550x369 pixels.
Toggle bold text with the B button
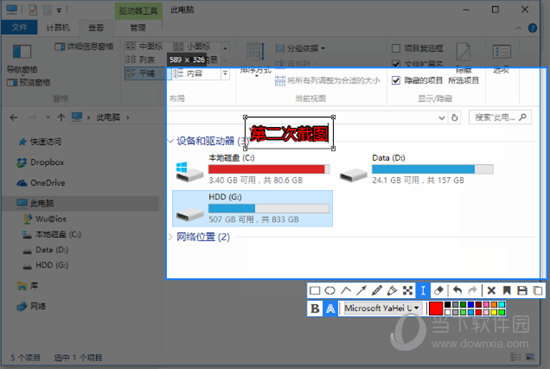(315, 309)
